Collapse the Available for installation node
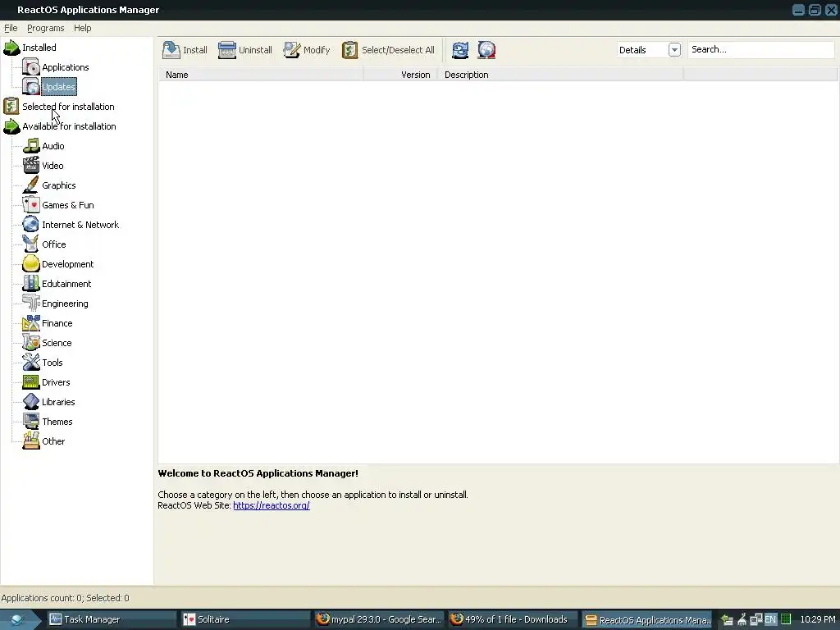The width and height of the screenshot is (840, 630). click(11, 126)
